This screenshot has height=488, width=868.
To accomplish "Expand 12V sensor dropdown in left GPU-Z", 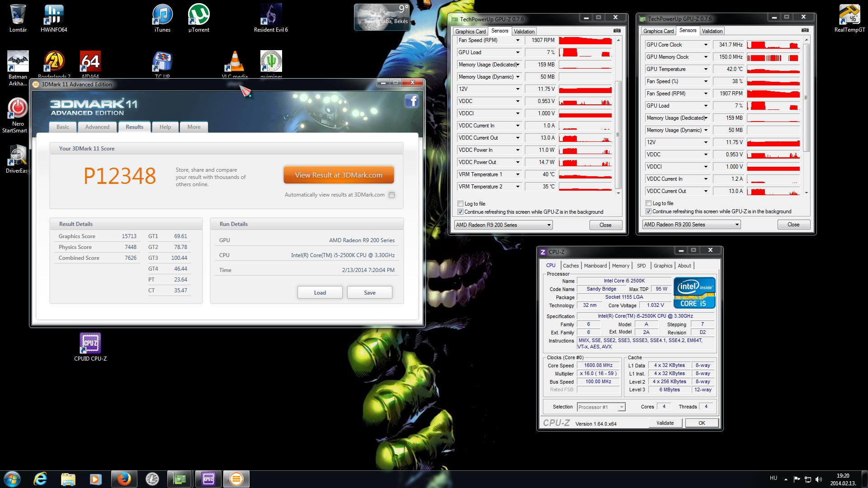I will coord(518,89).
